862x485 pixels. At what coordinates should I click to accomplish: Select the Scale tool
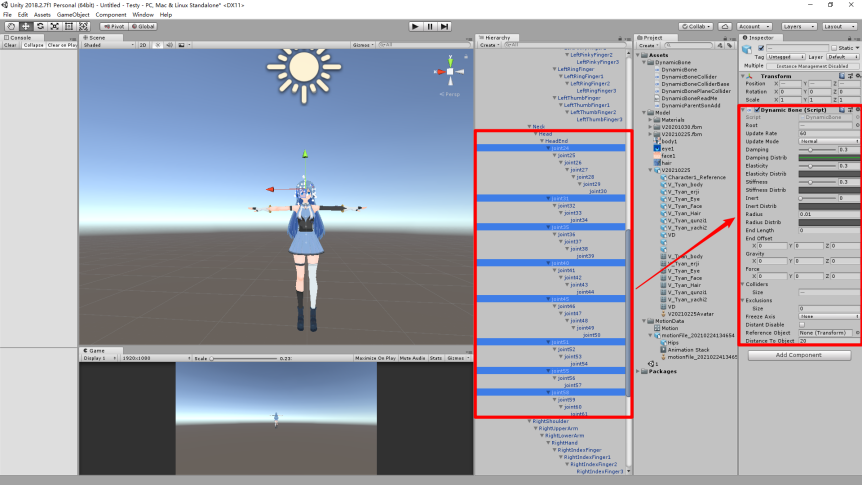pos(54,26)
